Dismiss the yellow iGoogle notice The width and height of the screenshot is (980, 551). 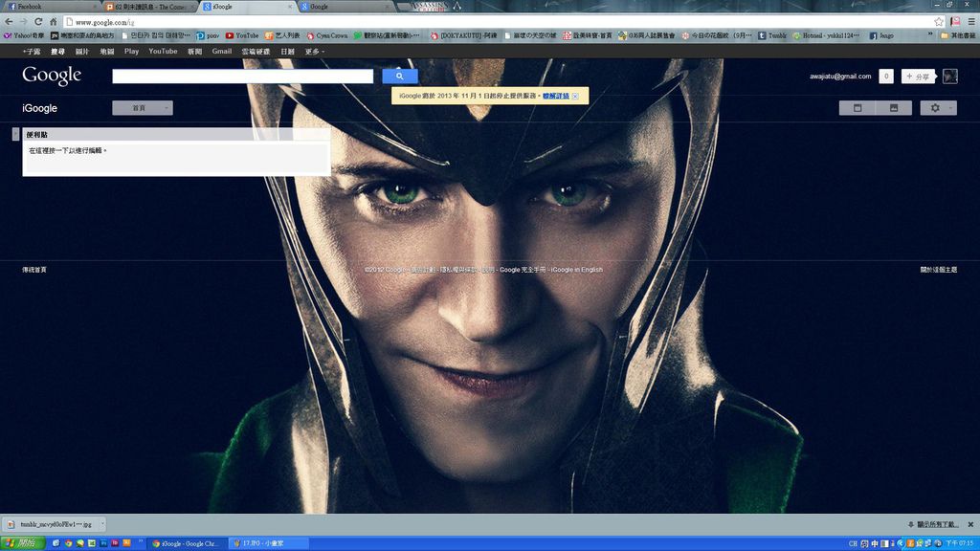coord(575,97)
